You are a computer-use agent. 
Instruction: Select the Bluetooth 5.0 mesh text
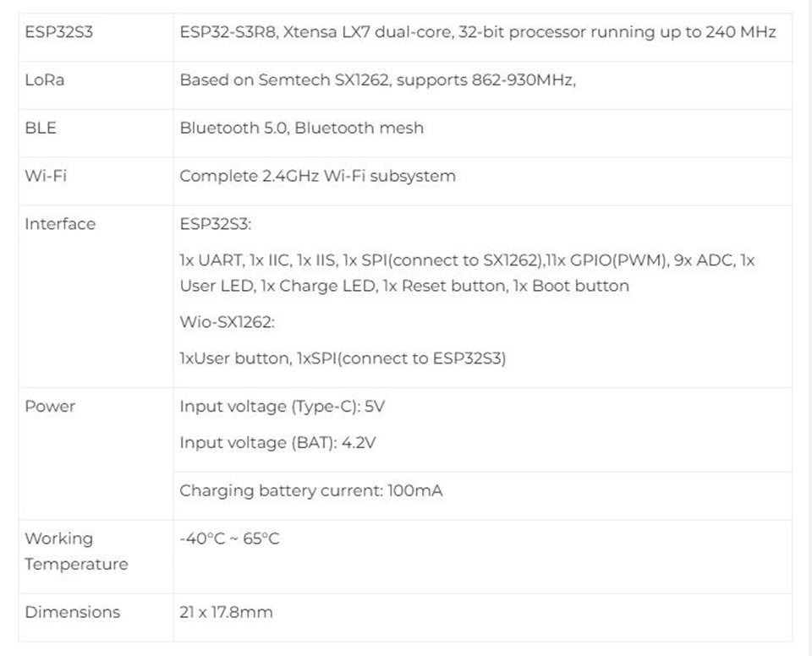[301, 128]
